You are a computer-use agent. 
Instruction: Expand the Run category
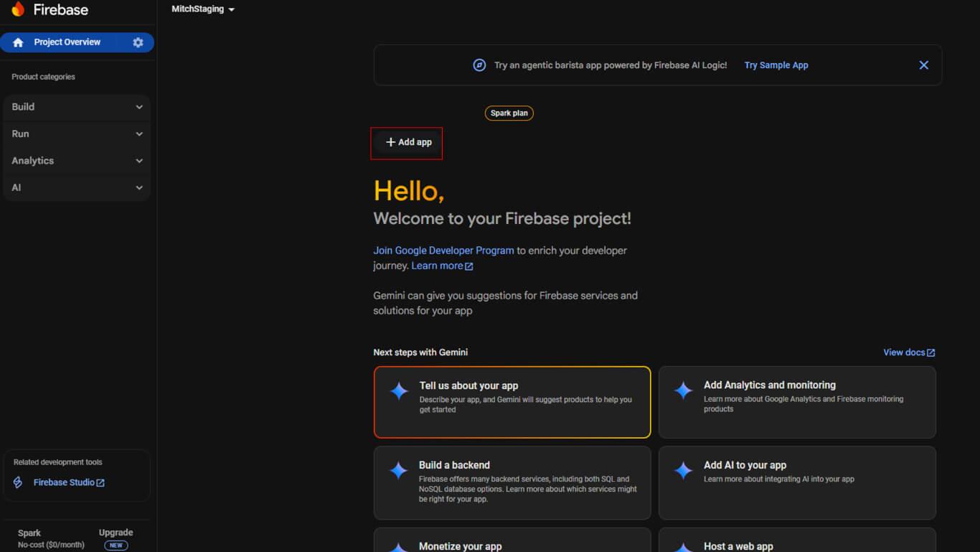click(x=77, y=134)
